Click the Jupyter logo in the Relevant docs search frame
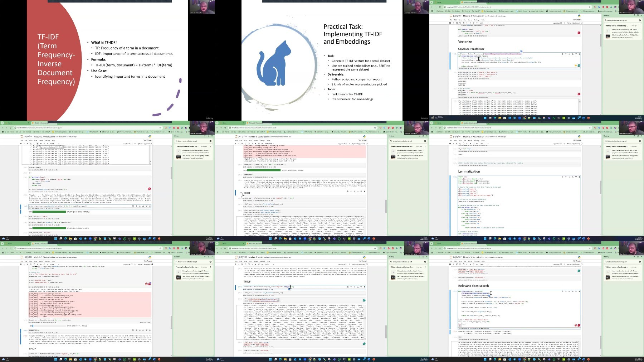Image resolution: width=644 pixels, height=362 pixels. pos(455,257)
